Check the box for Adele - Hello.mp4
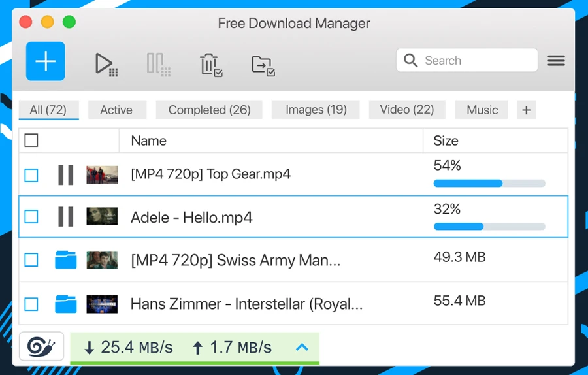 [x=31, y=217]
